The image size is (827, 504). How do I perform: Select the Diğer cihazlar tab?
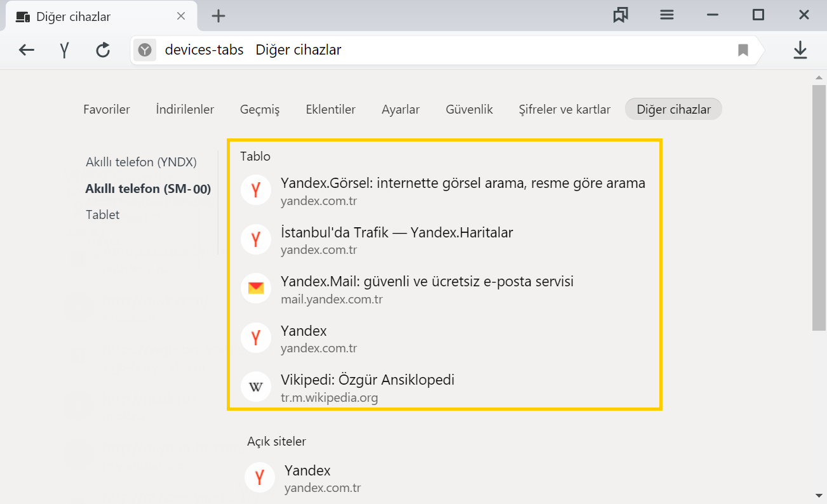point(673,109)
